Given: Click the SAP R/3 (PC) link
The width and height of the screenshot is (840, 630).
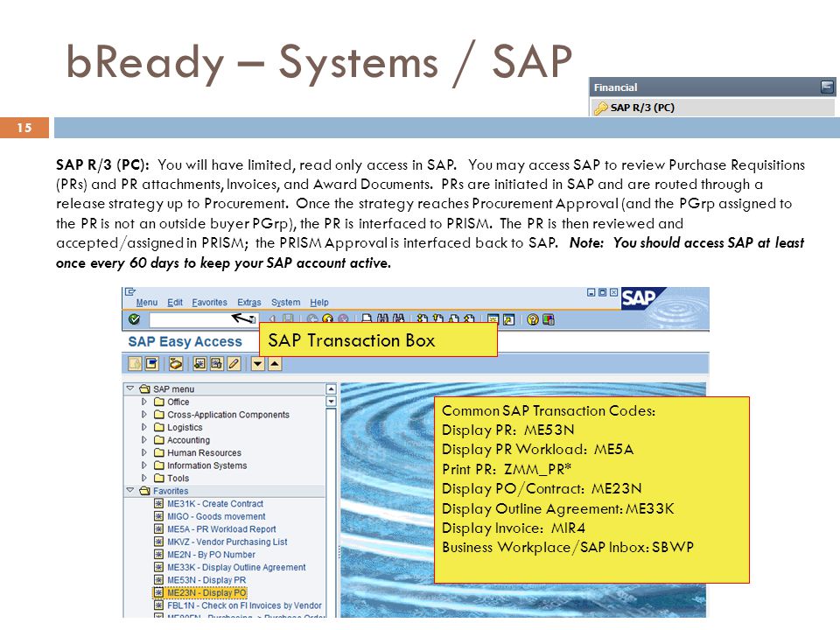Looking at the screenshot, I should pos(642,107).
